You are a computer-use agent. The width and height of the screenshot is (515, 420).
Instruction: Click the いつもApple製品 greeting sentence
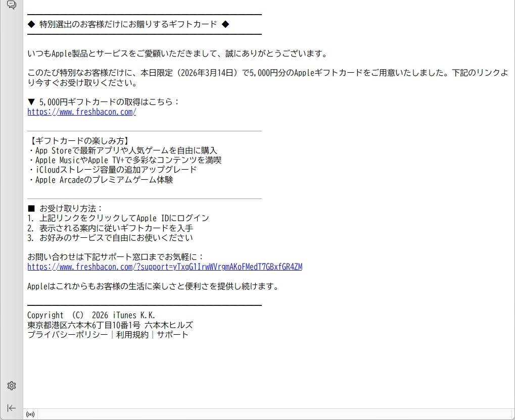tap(177, 54)
